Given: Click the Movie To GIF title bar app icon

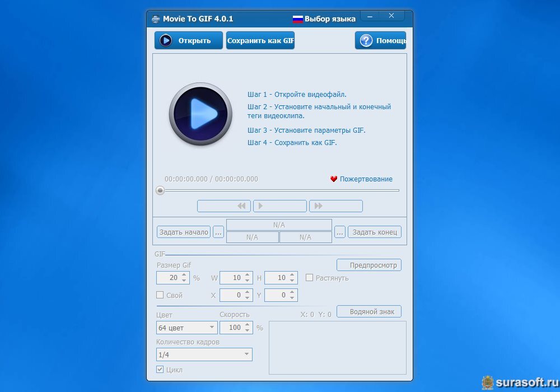Looking at the screenshot, I should pos(156,19).
